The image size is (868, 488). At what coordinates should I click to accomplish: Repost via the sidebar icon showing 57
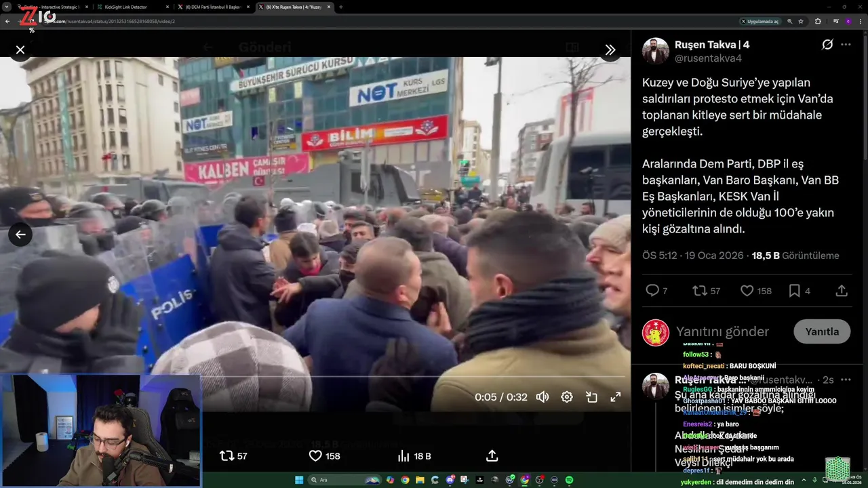pyautogui.click(x=706, y=291)
